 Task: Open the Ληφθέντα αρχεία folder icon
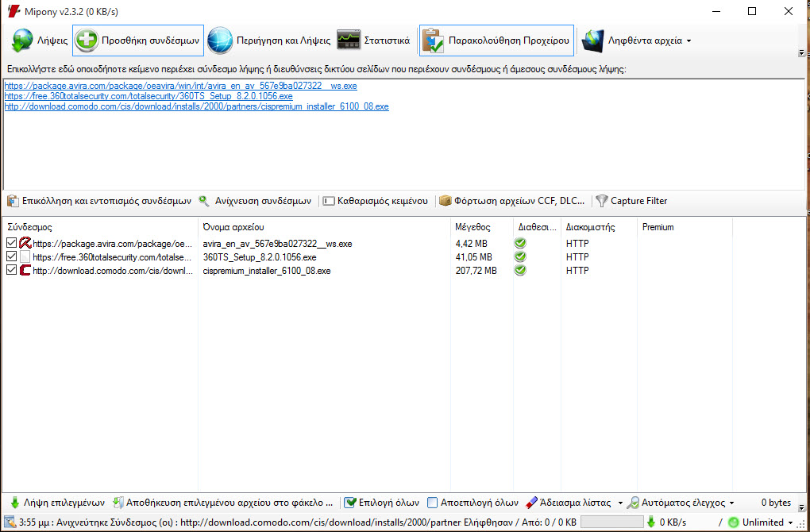[x=592, y=40]
